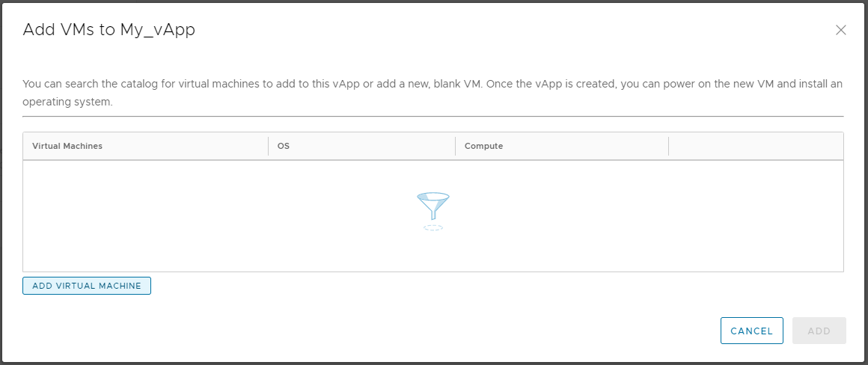Close the Add VMs dialog with X
The height and width of the screenshot is (365, 868).
[x=840, y=30]
